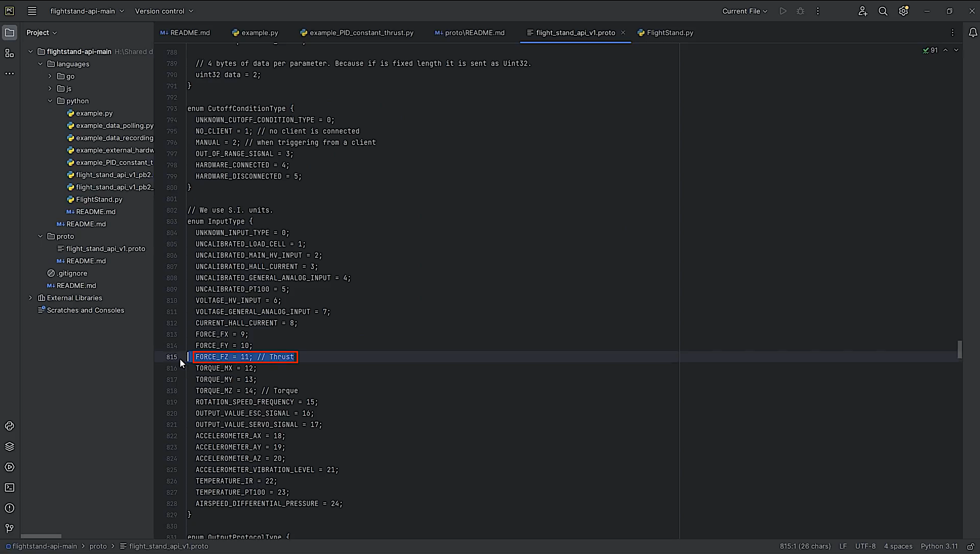This screenshot has width=980, height=554.
Task: Collapse the python folder
Action: (x=50, y=101)
